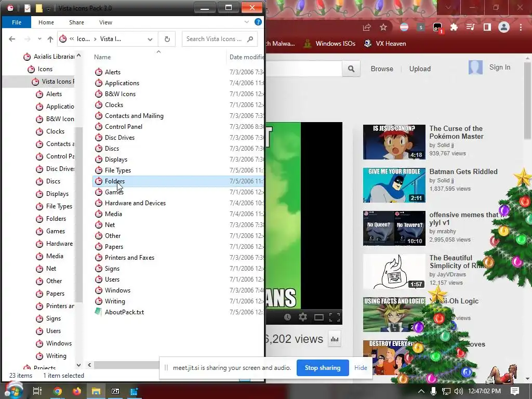
Task: Open the Upload link on video site
Action: click(x=420, y=69)
